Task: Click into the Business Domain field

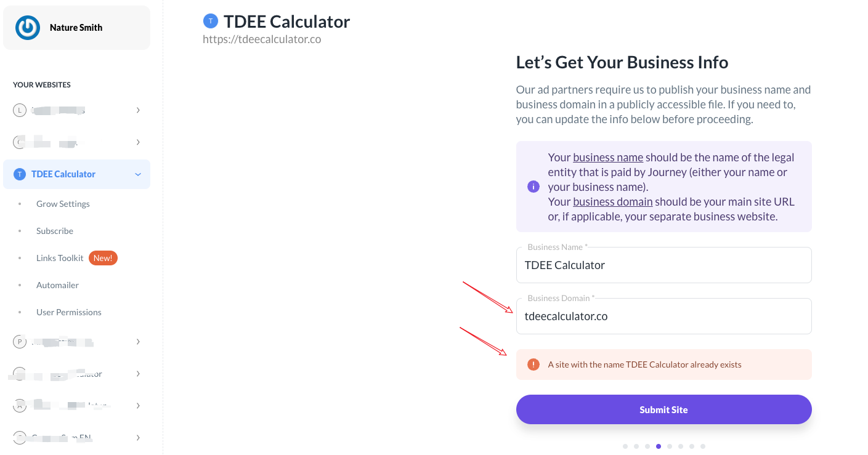Action: (x=663, y=316)
